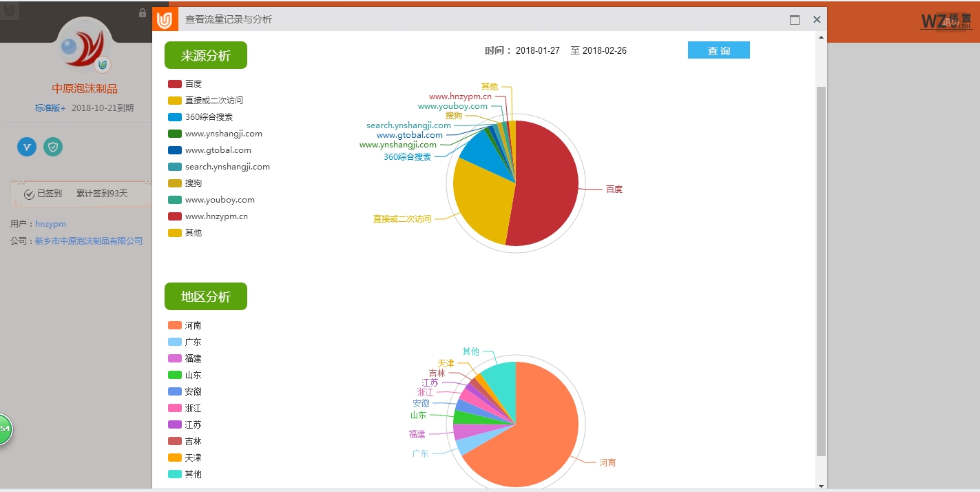The image size is (980, 492).
Task: Click the blue V verification badge
Action: tap(27, 147)
